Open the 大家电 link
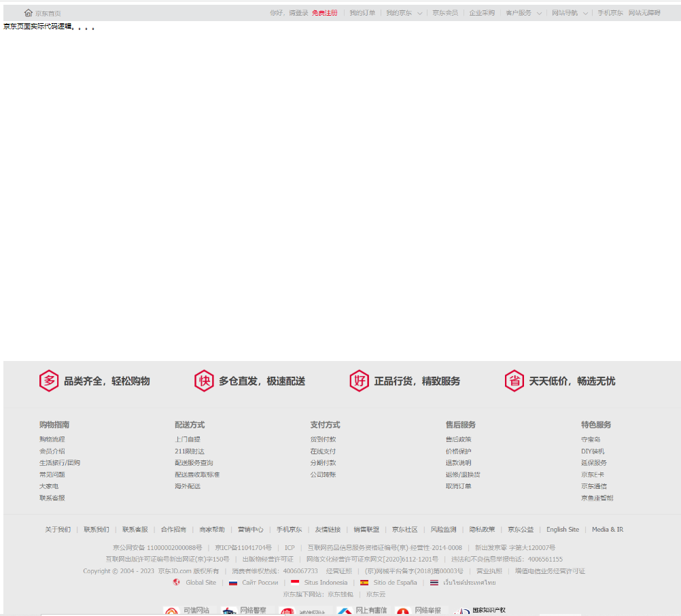The height and width of the screenshot is (616, 681). point(49,486)
